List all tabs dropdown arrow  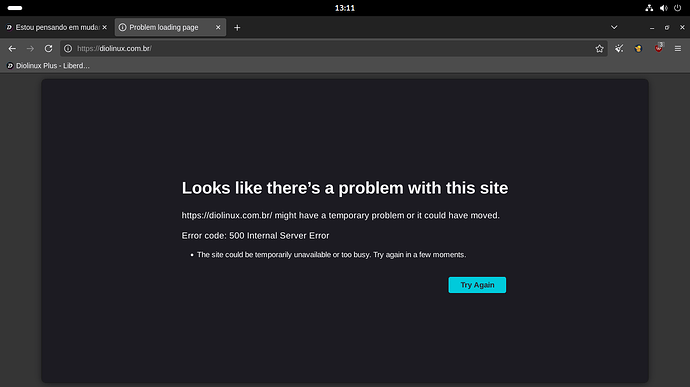point(614,27)
